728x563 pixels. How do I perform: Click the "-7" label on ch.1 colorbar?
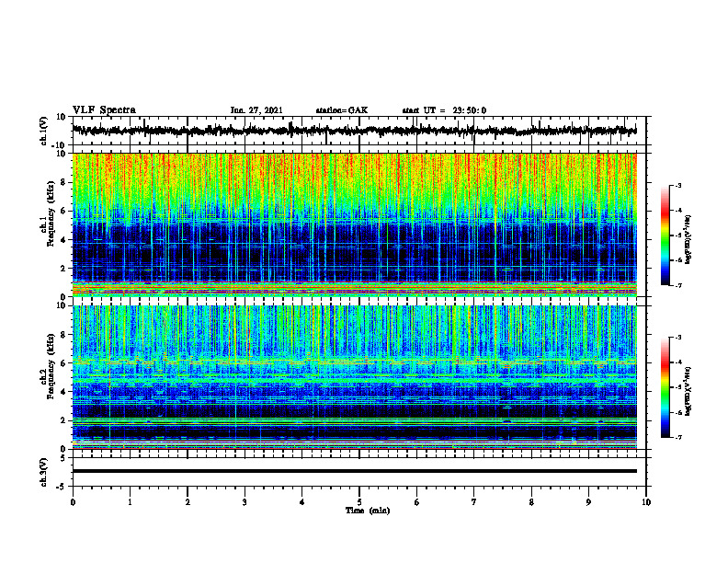point(678,285)
